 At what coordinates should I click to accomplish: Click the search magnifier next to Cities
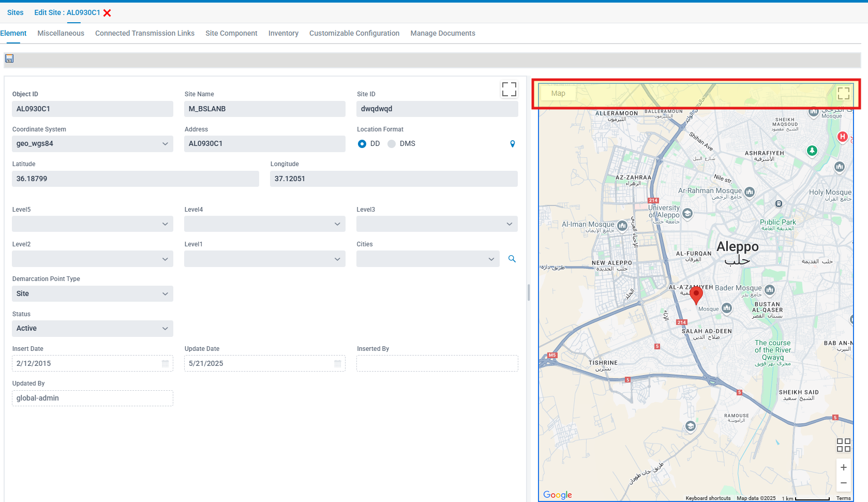coord(512,259)
